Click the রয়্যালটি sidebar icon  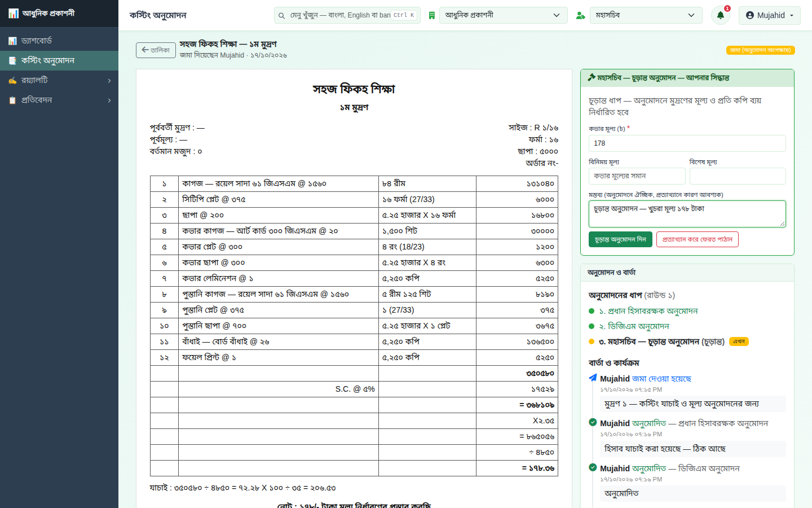point(12,81)
